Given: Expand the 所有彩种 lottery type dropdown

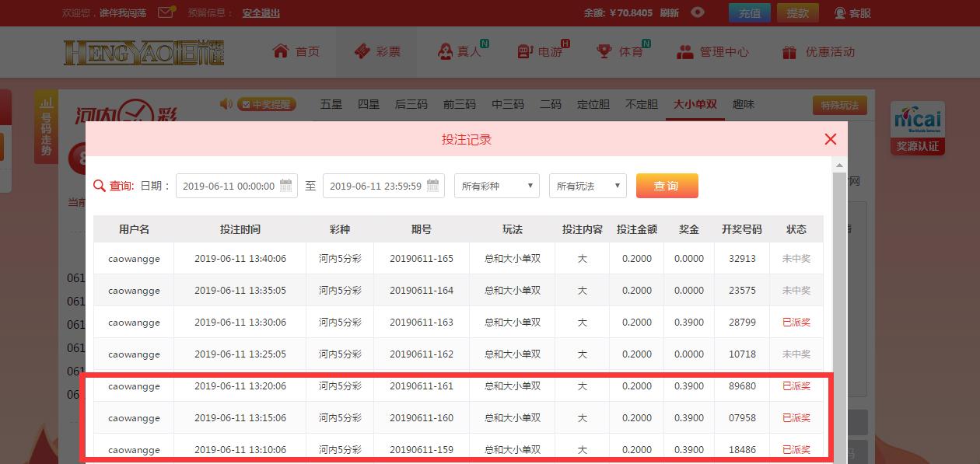Looking at the screenshot, I should 497,186.
